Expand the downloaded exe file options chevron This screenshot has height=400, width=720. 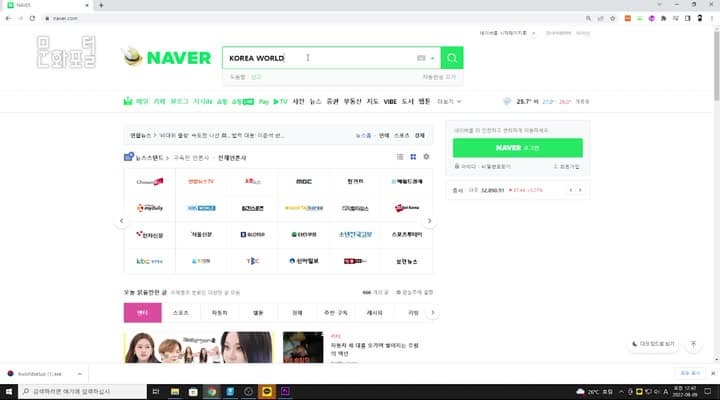click(x=79, y=374)
